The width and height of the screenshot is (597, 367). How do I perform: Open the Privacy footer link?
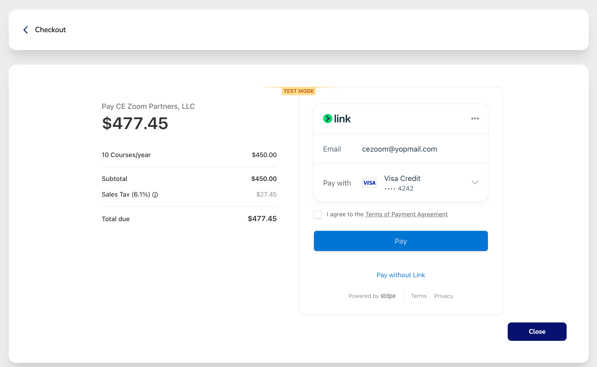[x=444, y=296]
